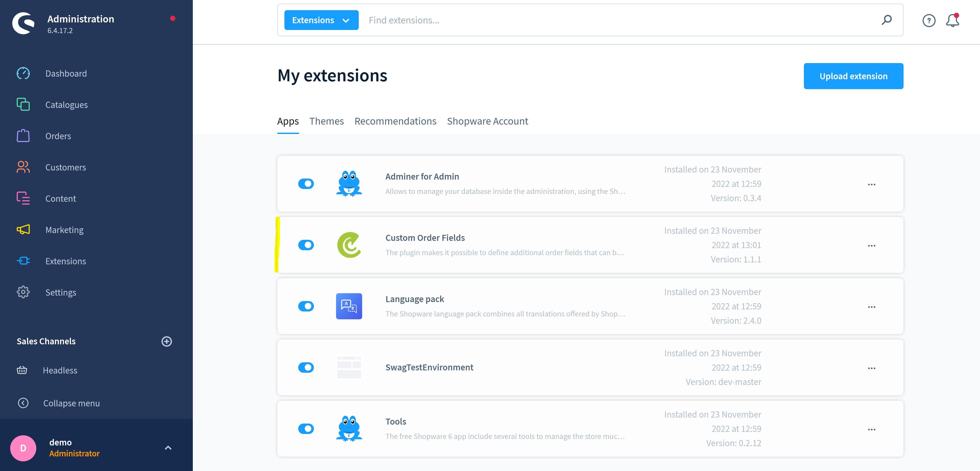Open the help question mark icon
The height and width of the screenshot is (471, 980).
click(x=929, y=21)
